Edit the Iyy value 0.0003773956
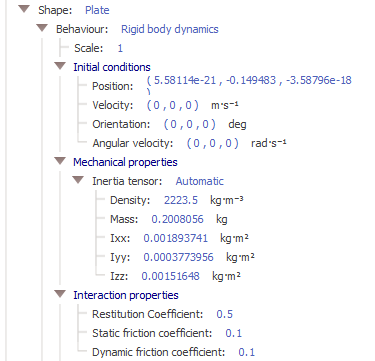 [178, 257]
